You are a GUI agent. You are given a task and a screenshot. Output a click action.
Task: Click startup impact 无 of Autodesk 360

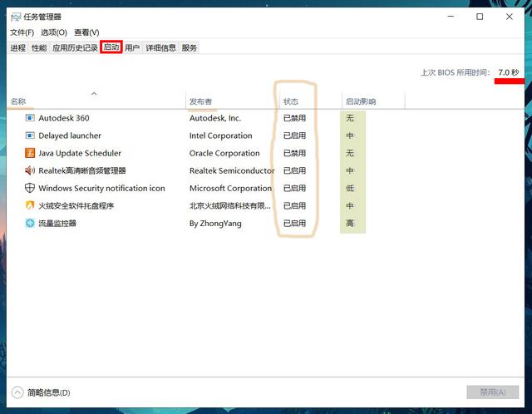(x=350, y=118)
